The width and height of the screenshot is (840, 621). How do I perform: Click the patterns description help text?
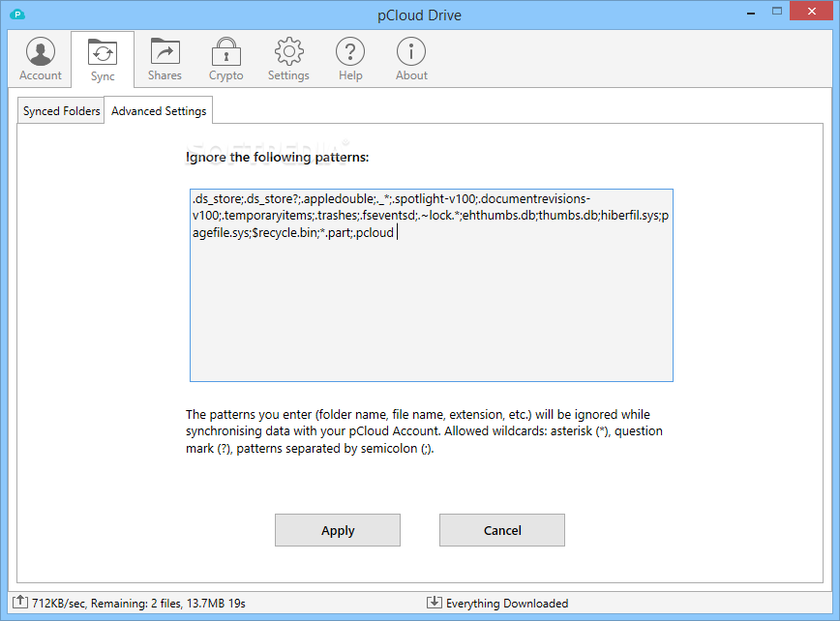pyautogui.click(x=424, y=431)
